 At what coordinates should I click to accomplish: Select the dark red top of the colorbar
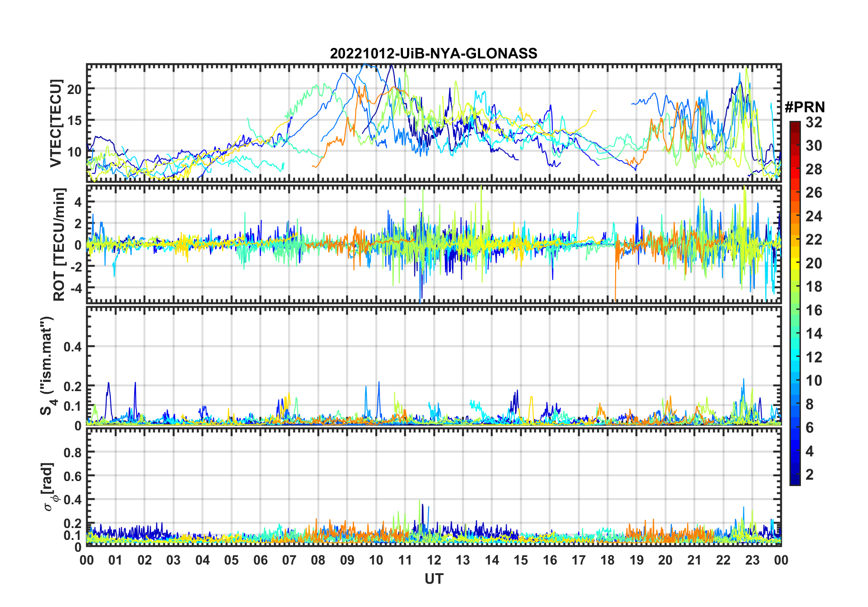coord(795,126)
